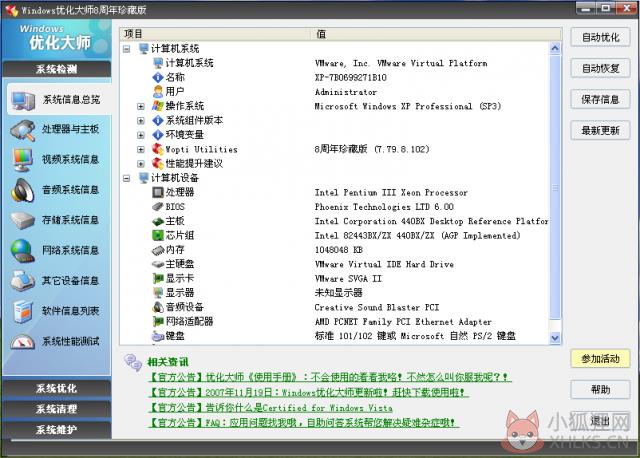
Task: Click the list scrollbar down arrow
Action: click(x=555, y=338)
